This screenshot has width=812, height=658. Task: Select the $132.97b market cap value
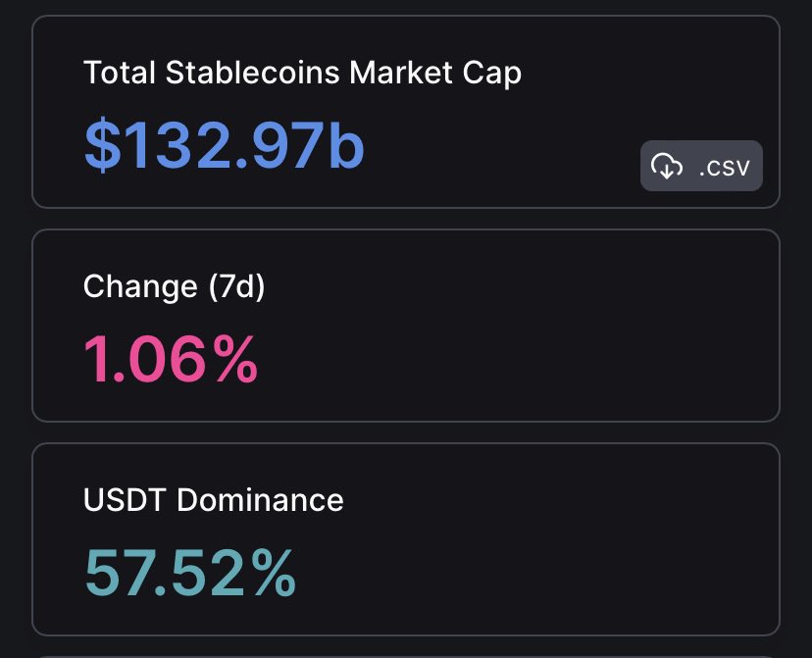point(225,145)
